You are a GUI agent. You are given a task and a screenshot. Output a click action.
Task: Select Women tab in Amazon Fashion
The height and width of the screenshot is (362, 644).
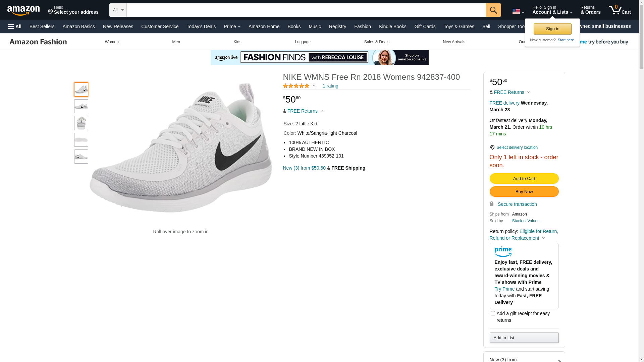[x=112, y=42]
